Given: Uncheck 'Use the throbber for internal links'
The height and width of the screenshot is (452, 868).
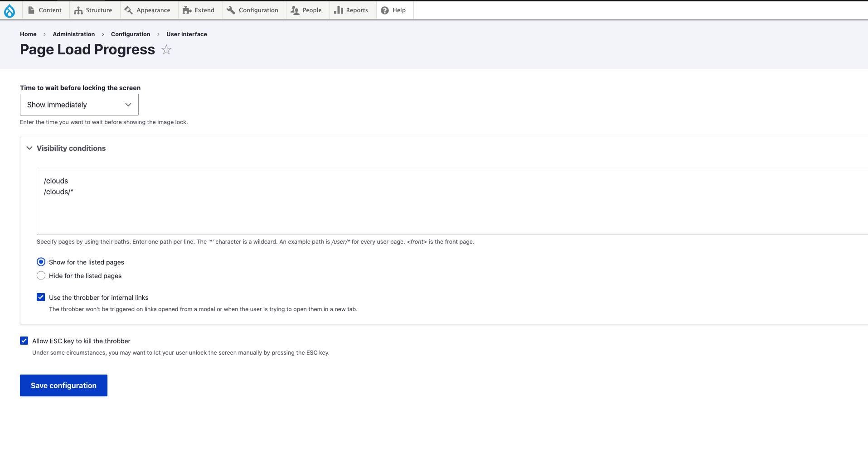Looking at the screenshot, I should 41,297.
